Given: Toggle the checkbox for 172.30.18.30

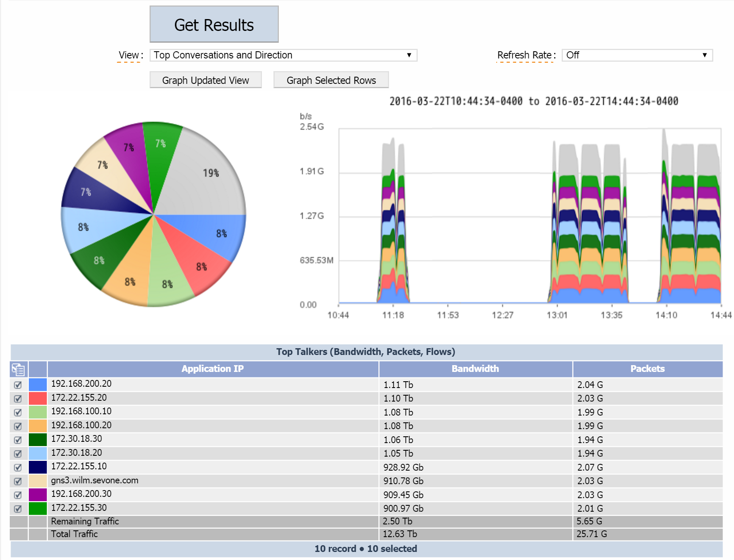Looking at the screenshot, I should [x=18, y=440].
